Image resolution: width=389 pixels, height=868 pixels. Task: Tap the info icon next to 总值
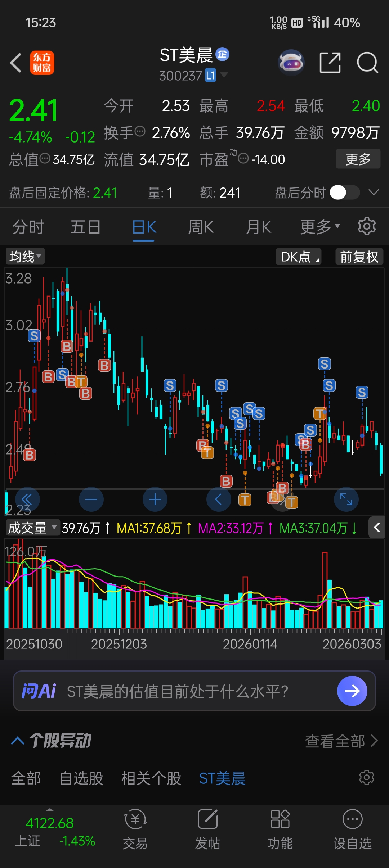click(45, 158)
